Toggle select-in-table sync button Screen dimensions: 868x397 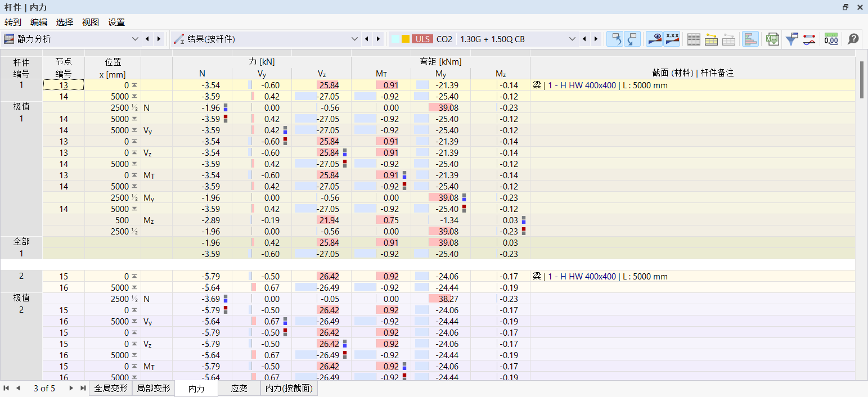coord(632,39)
